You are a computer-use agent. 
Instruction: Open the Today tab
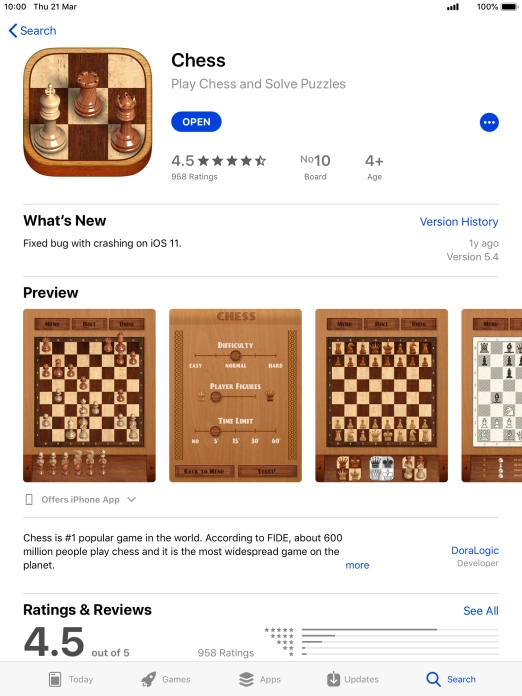click(x=71, y=679)
